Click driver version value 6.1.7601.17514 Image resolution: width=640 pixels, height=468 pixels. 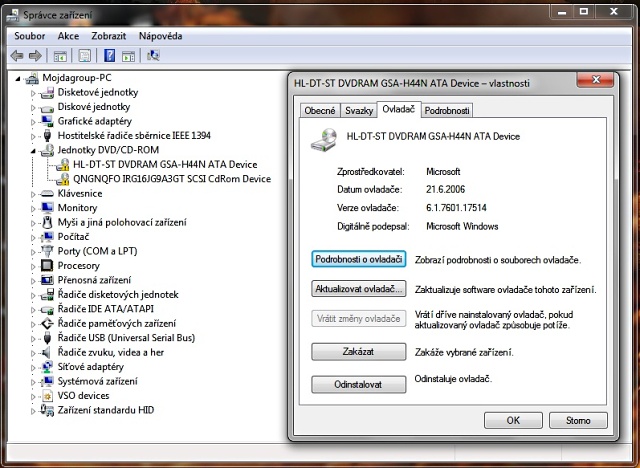456,208
